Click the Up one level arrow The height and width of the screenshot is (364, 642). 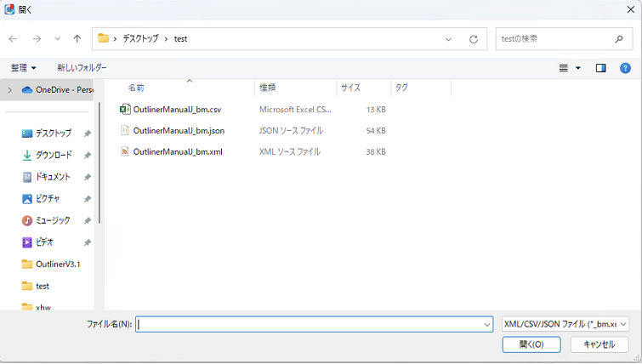[x=77, y=39]
